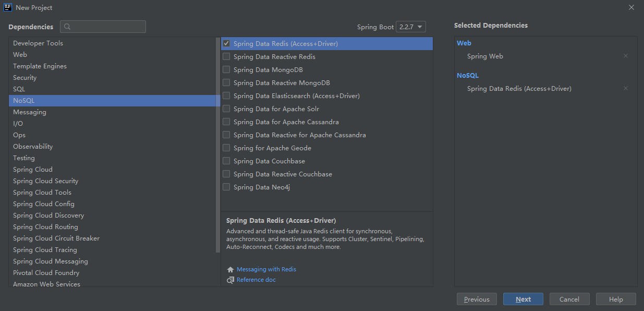The width and height of the screenshot is (644, 311).
Task: Proceed with the Next button
Action: [523, 299]
